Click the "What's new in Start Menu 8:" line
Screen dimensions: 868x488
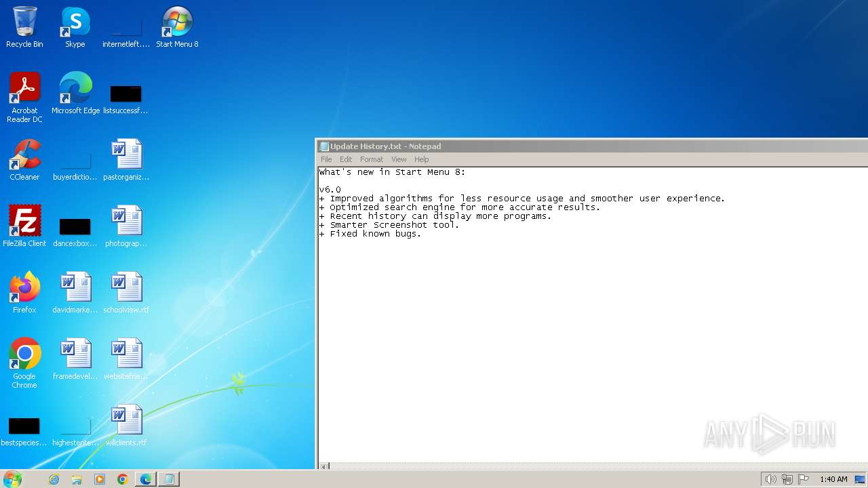(x=392, y=172)
